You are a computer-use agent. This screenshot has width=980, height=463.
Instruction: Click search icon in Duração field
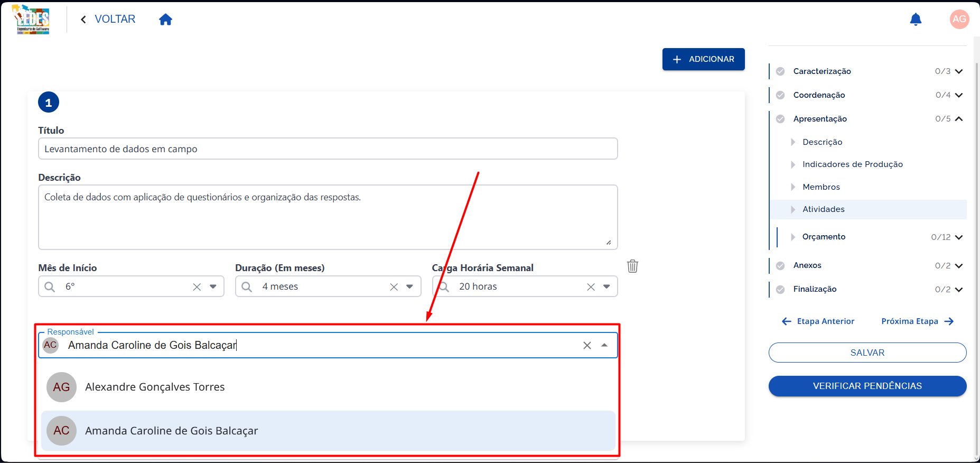[247, 286]
